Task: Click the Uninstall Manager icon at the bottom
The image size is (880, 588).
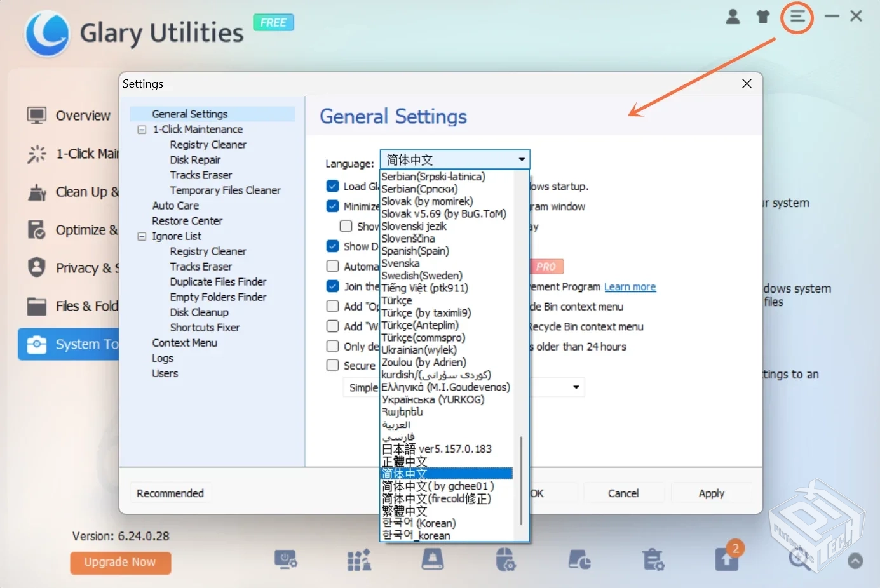Action: tap(359, 560)
